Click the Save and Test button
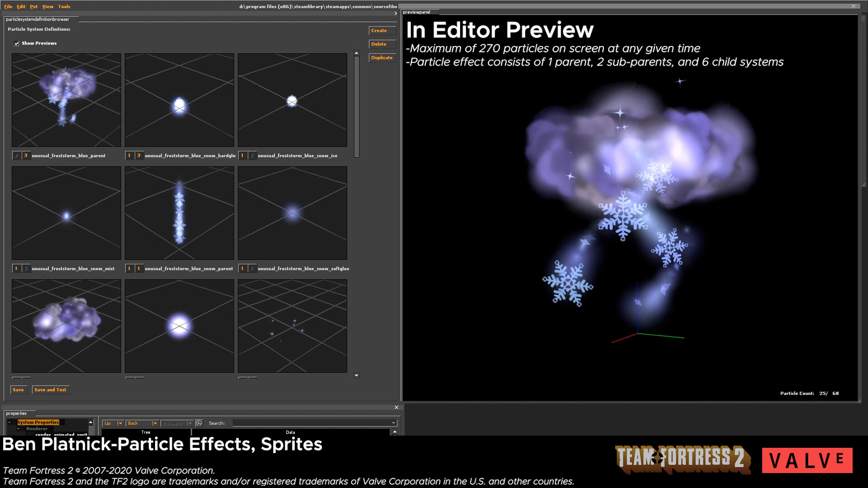Image resolution: width=868 pixels, height=488 pixels. point(51,389)
